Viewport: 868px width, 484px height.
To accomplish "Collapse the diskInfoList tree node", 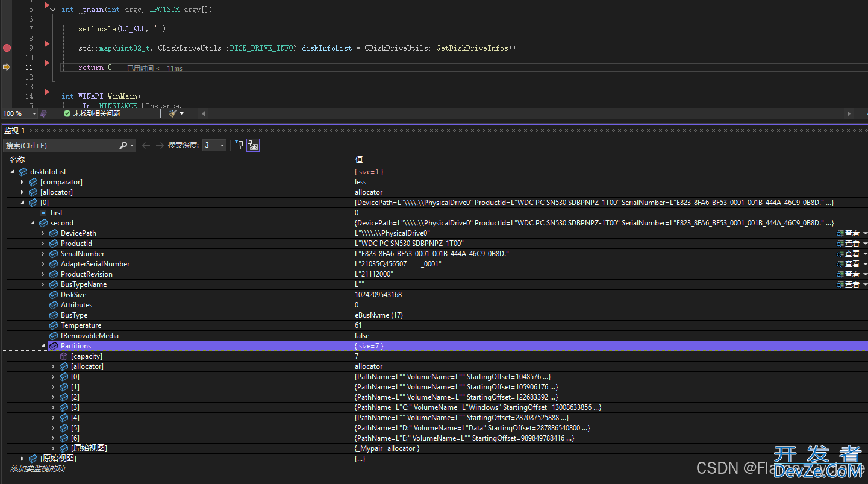I will click(x=13, y=172).
